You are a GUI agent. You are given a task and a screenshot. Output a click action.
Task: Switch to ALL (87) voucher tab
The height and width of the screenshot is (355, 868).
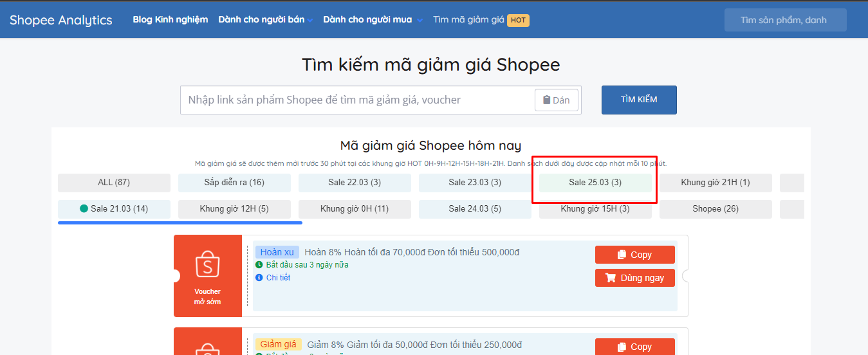114,183
